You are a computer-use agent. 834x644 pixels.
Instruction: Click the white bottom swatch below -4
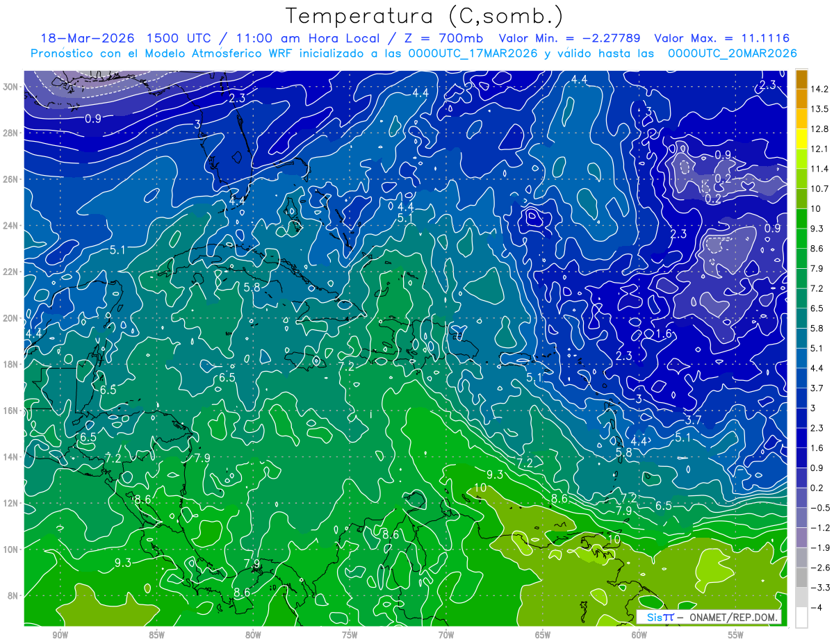tap(801, 618)
